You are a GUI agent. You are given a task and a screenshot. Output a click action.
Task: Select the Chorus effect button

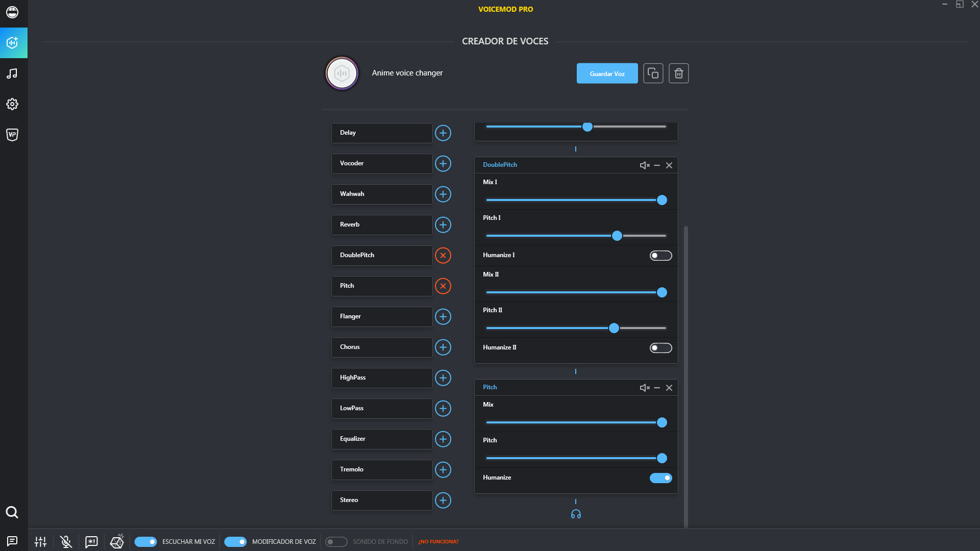coord(382,347)
